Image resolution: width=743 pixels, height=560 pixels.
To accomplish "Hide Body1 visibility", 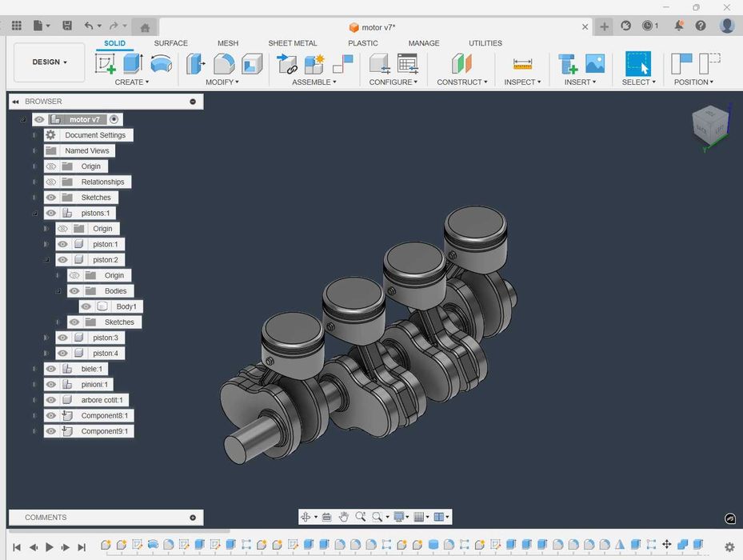I will 86,306.
